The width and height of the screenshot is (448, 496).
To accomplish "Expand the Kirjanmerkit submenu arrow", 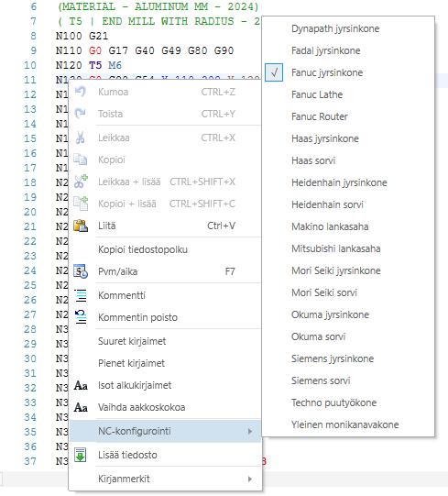I will 250,479.
